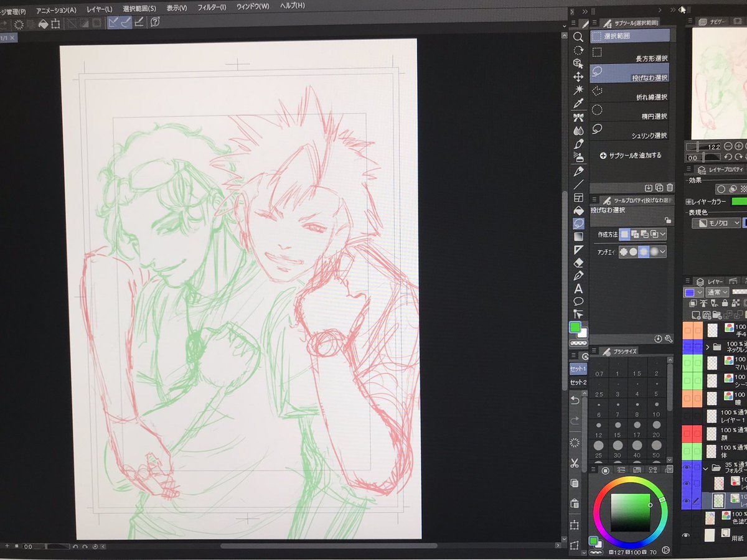Click Undo in the command set
Viewport: 747px width, 560px height.
pyautogui.click(x=575, y=400)
